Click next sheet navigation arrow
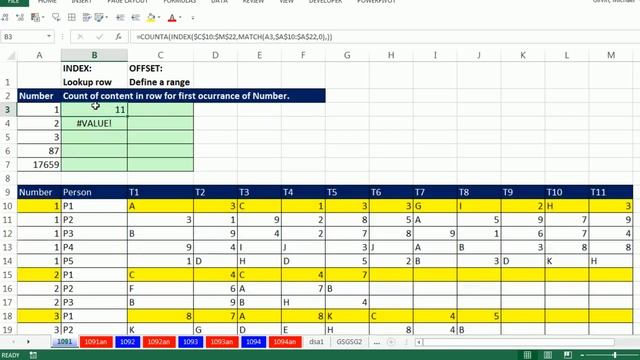The width and height of the screenshot is (640, 360). (x=28, y=342)
